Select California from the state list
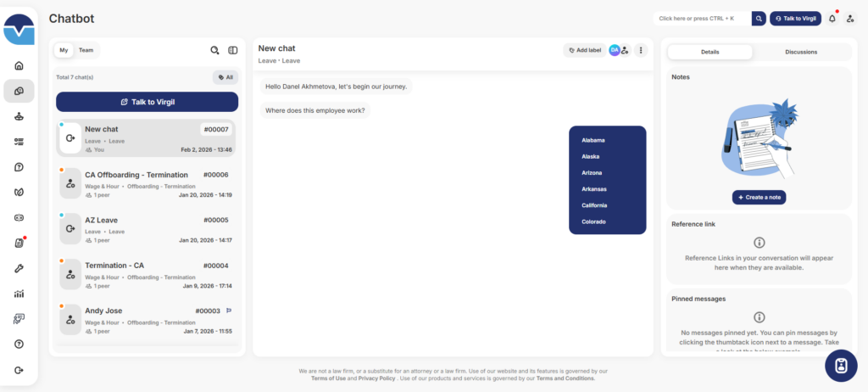Screen dimensions: 868x392 click(x=594, y=205)
